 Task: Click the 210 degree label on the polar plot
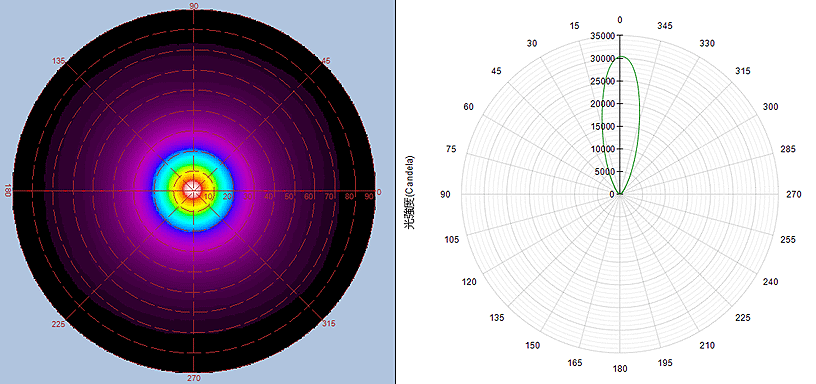[x=707, y=345]
